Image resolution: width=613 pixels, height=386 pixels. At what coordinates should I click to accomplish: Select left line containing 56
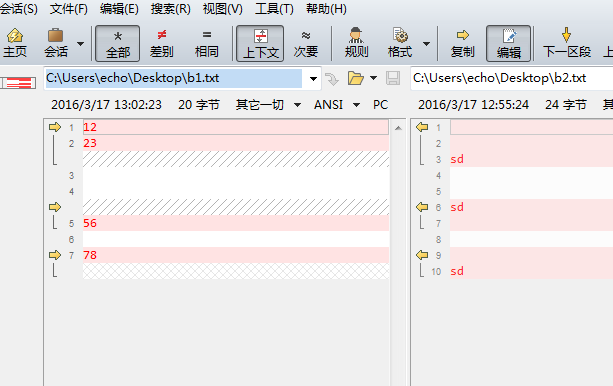236,223
